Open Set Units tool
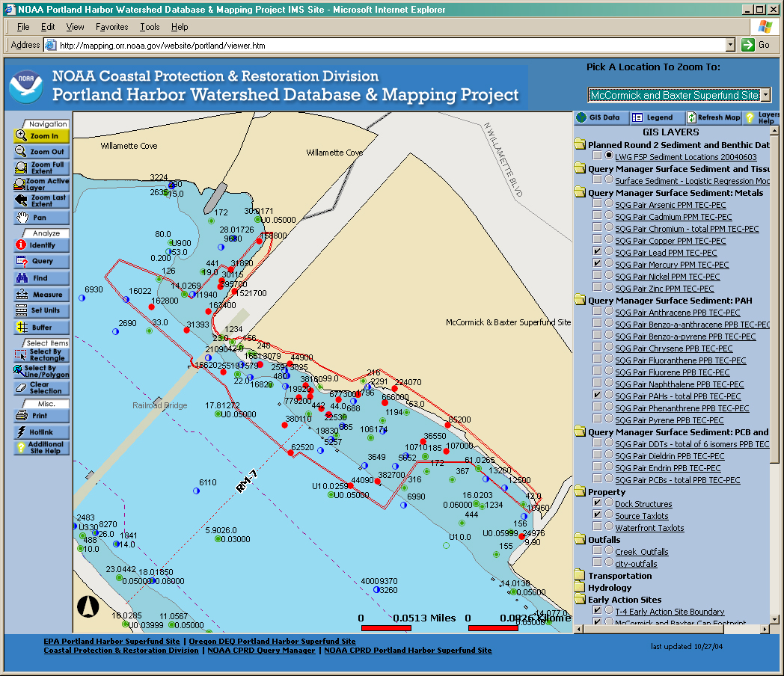 point(41,310)
